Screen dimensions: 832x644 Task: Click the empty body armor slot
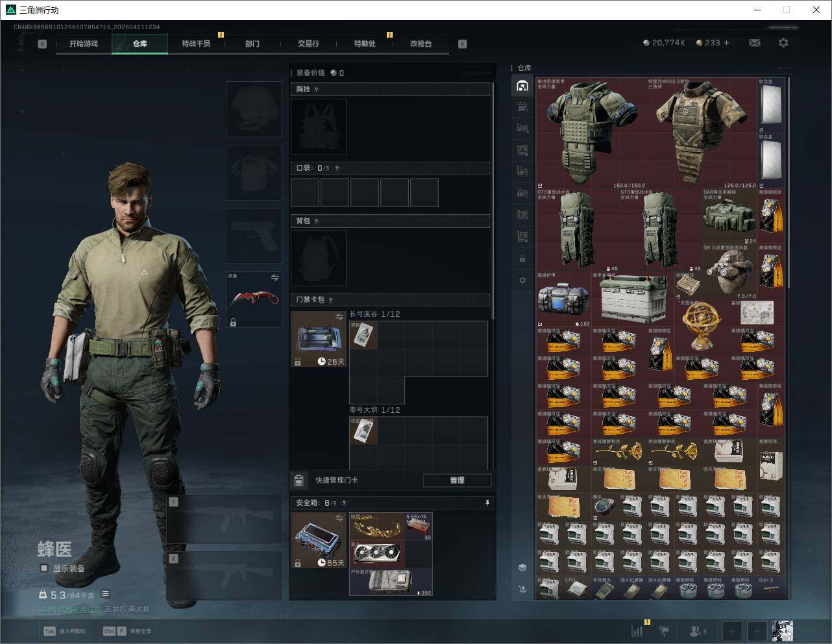coord(254,173)
